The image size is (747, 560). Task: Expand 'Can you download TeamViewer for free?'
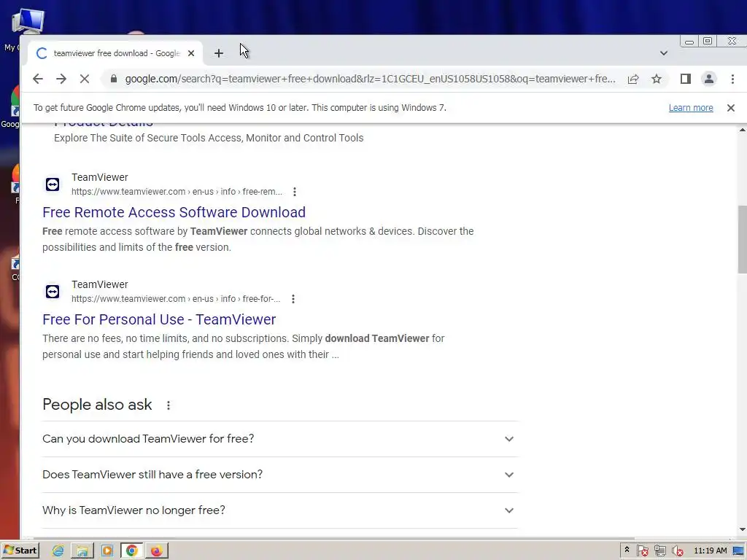tap(280, 439)
